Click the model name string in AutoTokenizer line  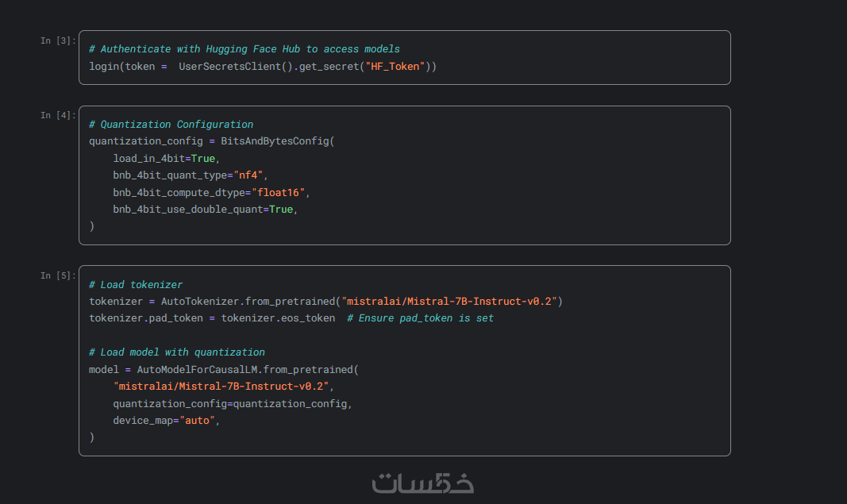(449, 302)
